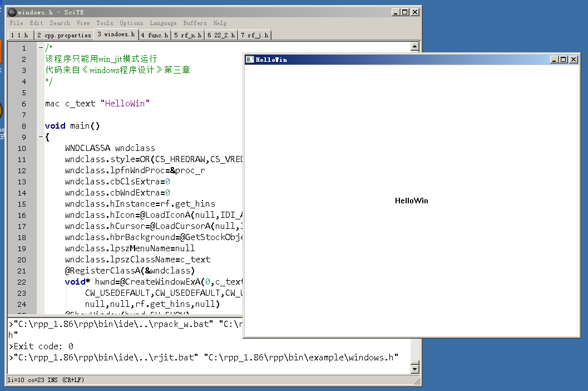
Task: Open the Tools menu
Action: (105, 23)
